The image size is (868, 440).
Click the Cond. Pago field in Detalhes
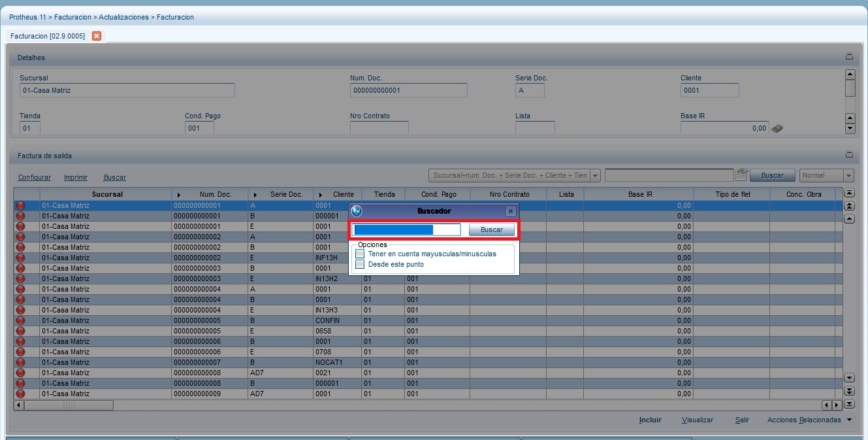point(199,128)
